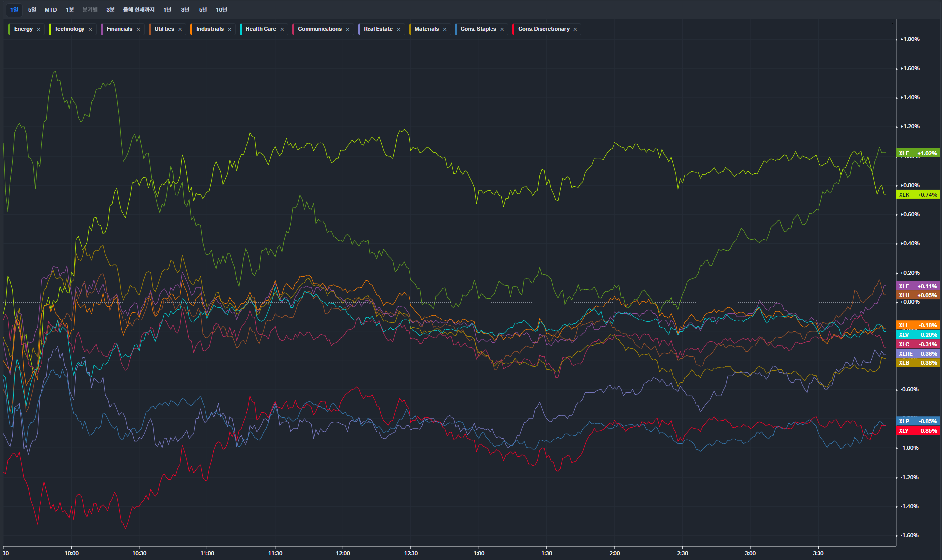Click the XLE +1.02% price label

pyautogui.click(x=917, y=153)
